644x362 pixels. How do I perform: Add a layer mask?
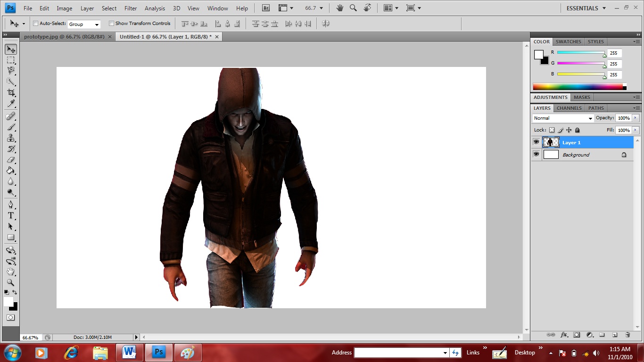[x=577, y=335]
